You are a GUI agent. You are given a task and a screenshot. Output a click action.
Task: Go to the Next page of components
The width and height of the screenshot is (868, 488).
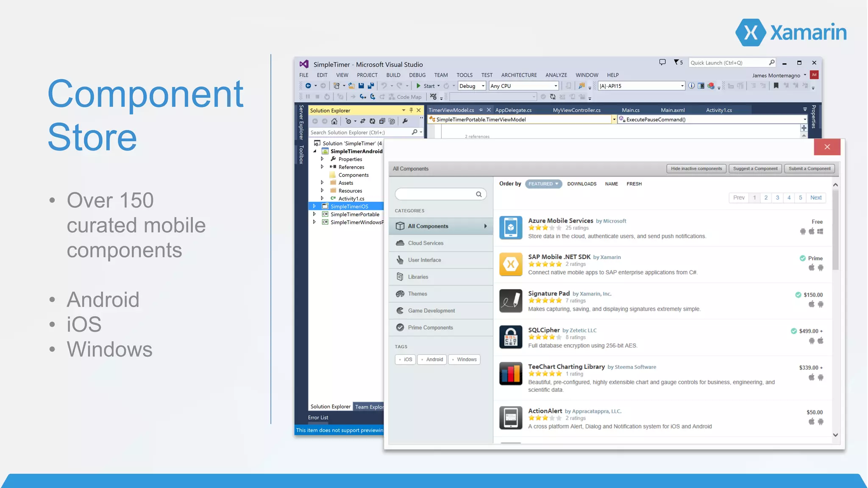[815, 198]
